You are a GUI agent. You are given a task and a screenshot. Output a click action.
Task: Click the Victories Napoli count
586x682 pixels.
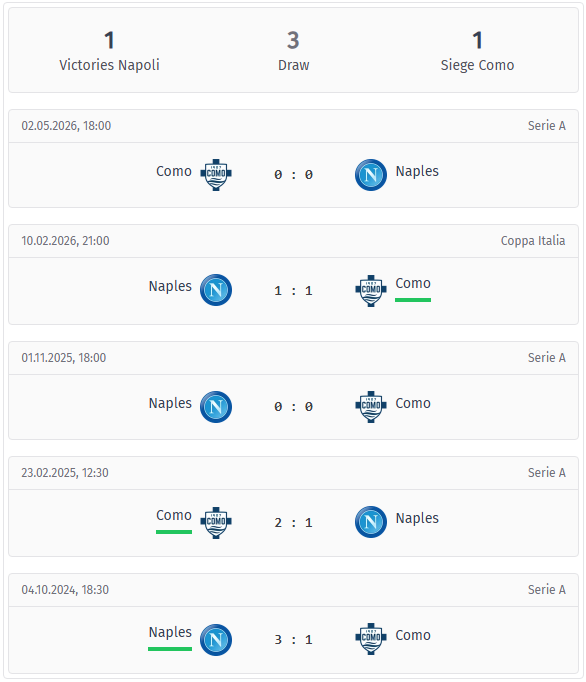(109, 40)
